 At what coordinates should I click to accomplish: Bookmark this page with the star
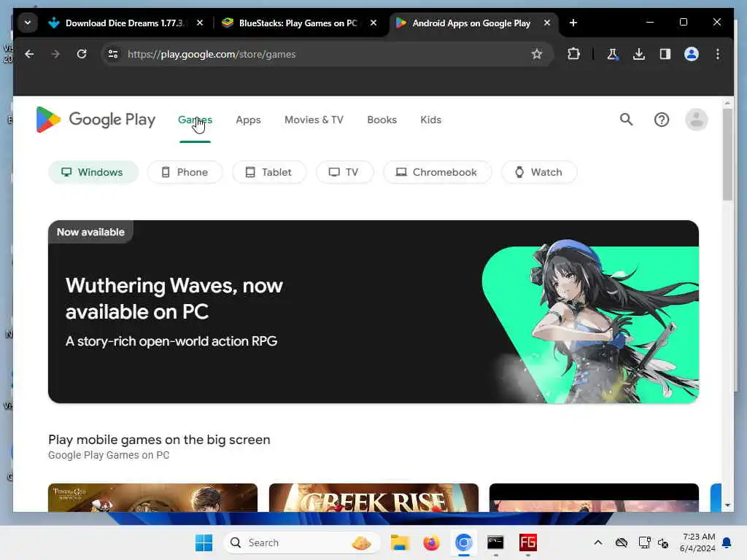[536, 54]
